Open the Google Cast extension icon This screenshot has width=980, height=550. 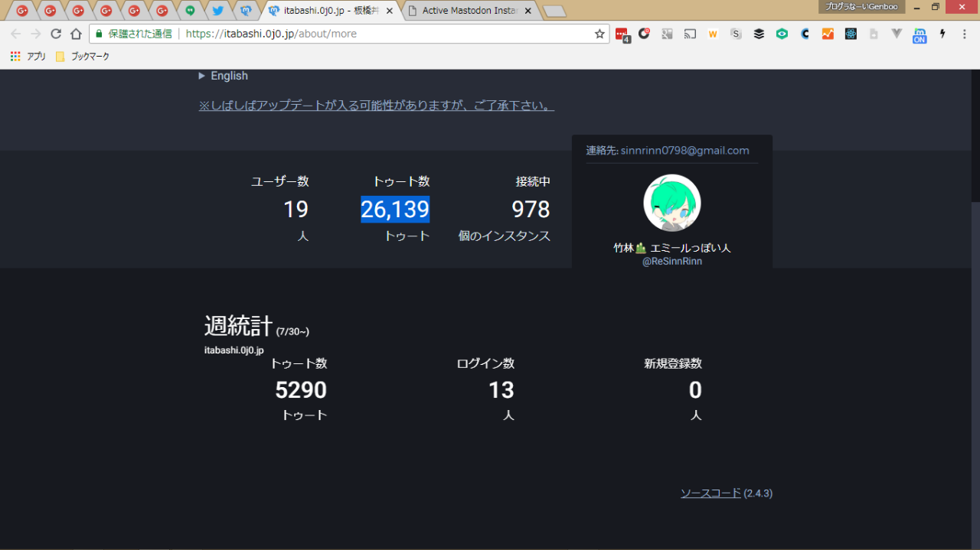[690, 34]
